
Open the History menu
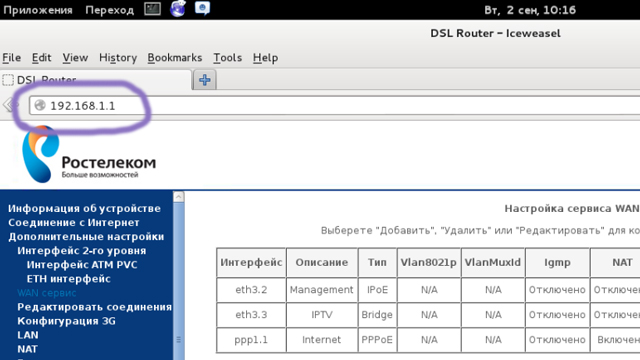[118, 58]
